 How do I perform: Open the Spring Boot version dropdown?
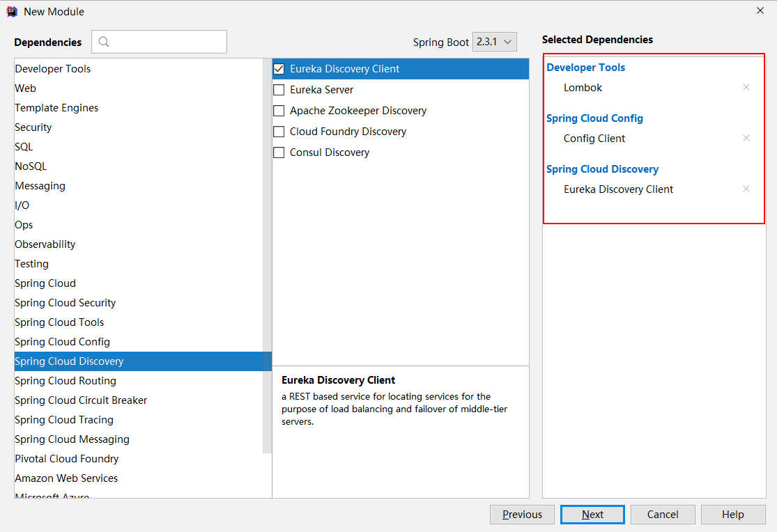tap(495, 42)
